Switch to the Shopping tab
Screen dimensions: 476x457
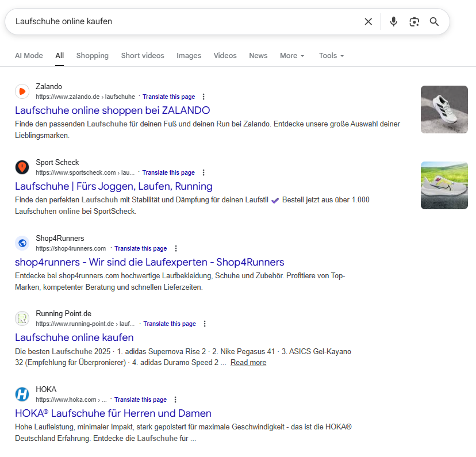point(92,55)
